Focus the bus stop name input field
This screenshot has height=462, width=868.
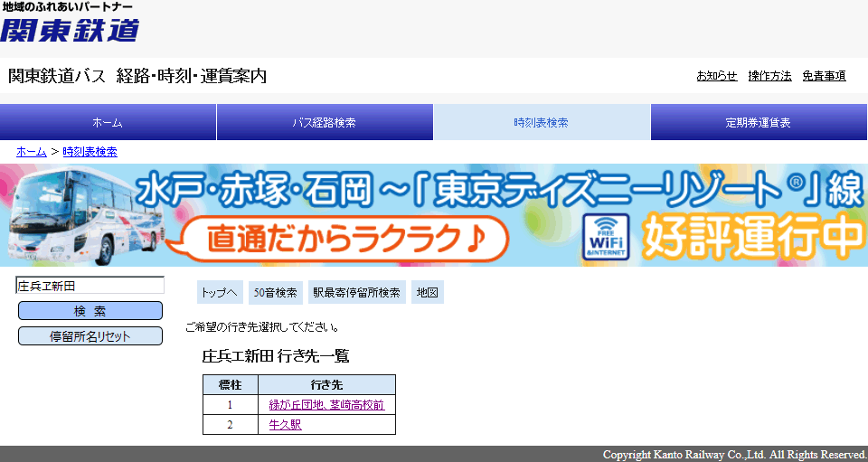(90, 286)
